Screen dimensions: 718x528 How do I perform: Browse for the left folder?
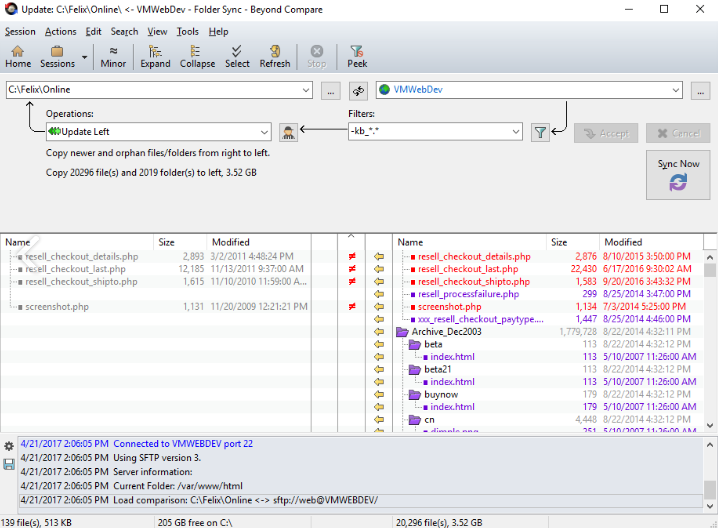pyautogui.click(x=331, y=90)
